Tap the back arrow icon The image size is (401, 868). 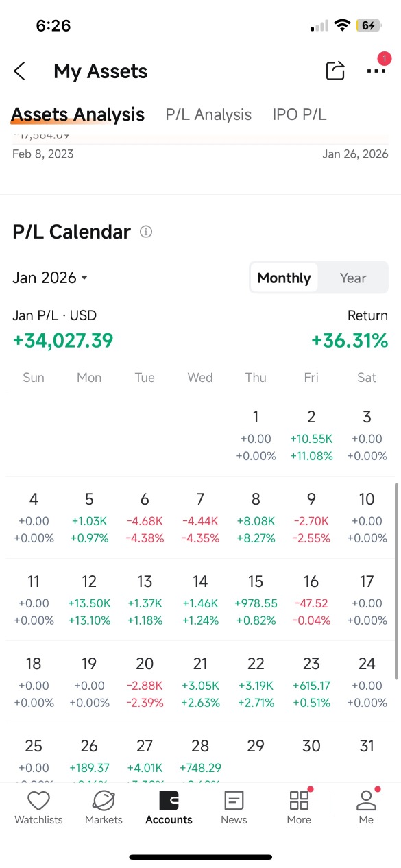pos(19,71)
